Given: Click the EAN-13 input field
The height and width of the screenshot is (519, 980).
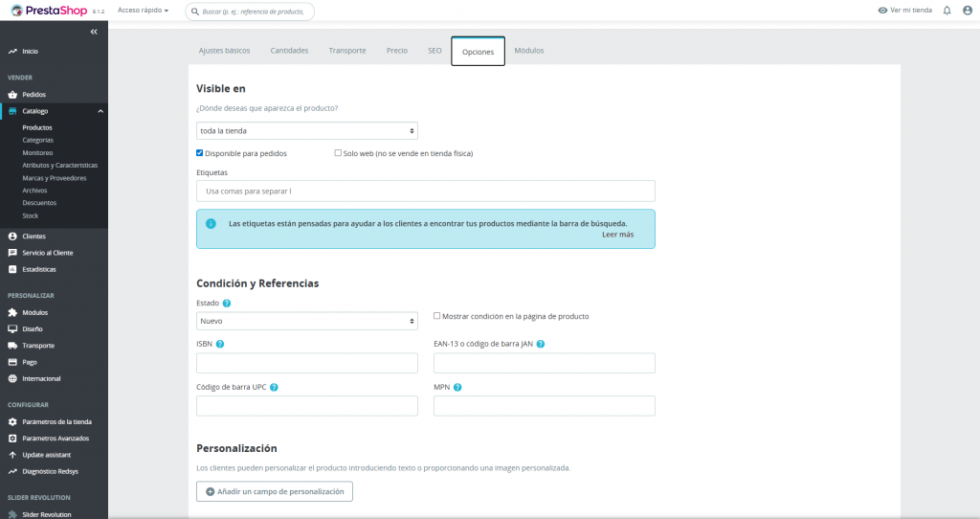Looking at the screenshot, I should coord(545,363).
